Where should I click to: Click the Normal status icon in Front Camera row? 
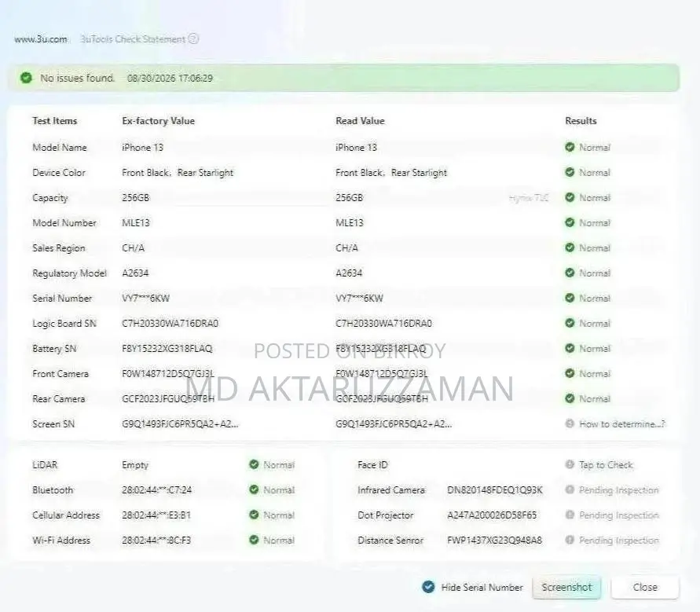[x=570, y=373]
